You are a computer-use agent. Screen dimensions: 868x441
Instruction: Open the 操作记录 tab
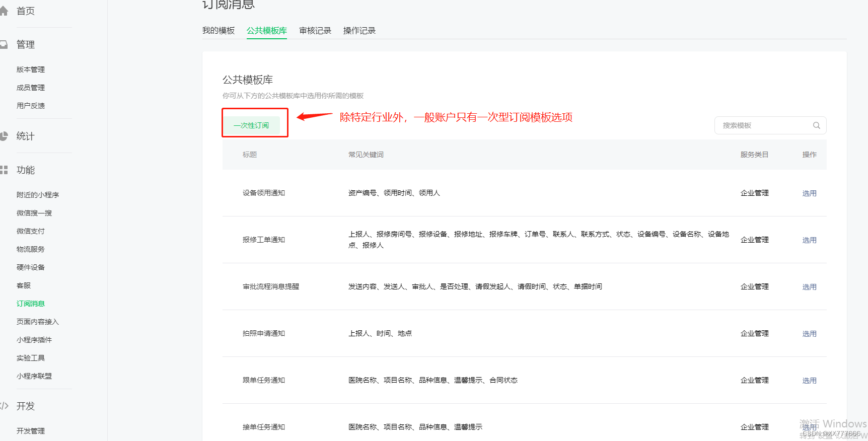359,31
